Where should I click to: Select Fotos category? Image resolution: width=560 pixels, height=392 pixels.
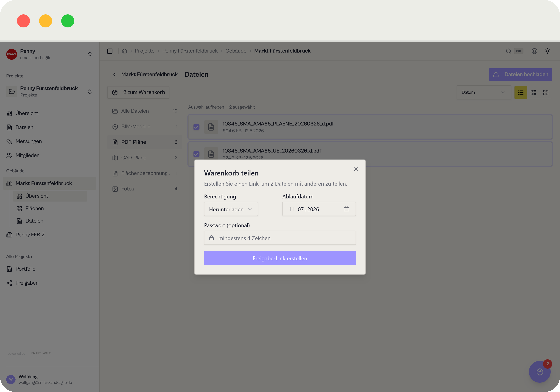(145, 189)
